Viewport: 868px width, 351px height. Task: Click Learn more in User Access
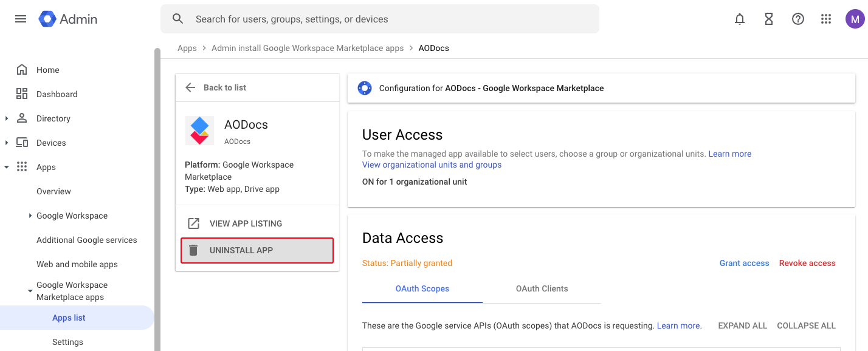pos(730,154)
